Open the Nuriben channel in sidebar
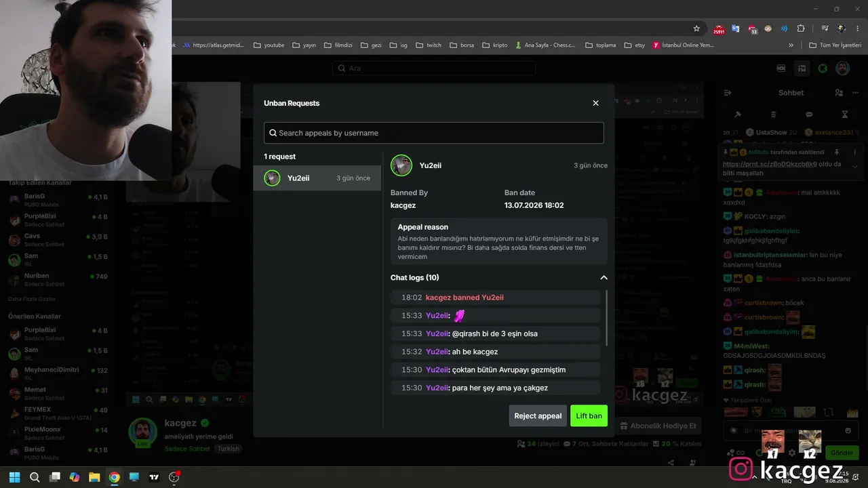868x488 pixels. click(58, 279)
